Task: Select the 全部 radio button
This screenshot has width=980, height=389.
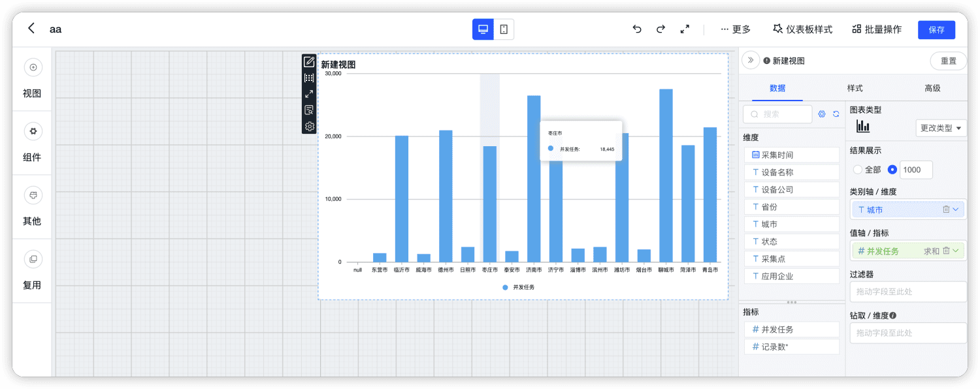Action: coord(857,168)
